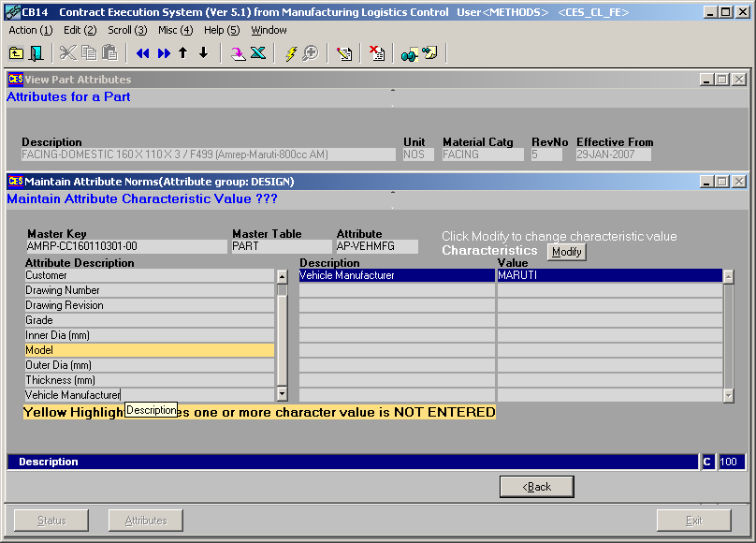
Task: Open the Window menu
Action: tap(269, 30)
